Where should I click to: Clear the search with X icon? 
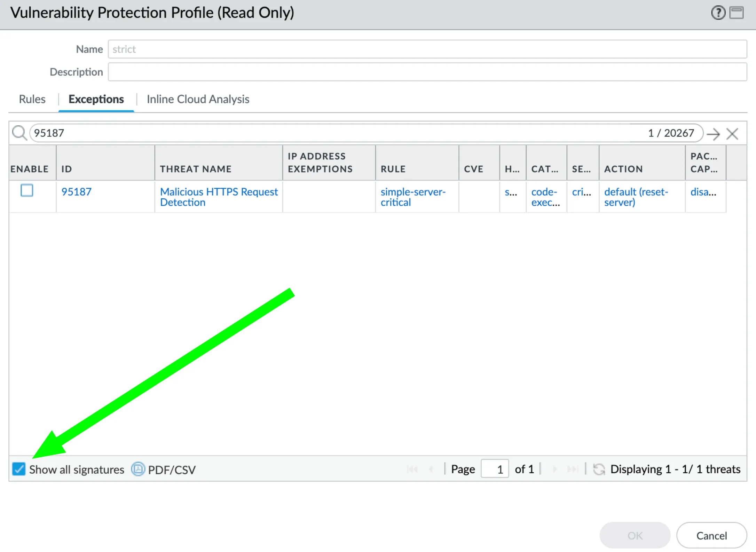click(x=732, y=134)
